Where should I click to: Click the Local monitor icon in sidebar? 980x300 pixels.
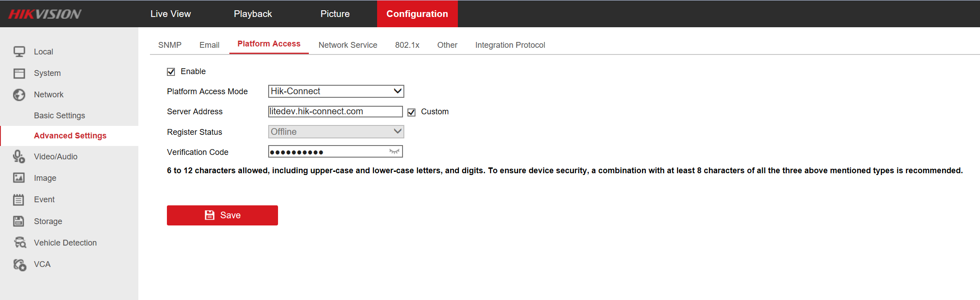(x=19, y=52)
